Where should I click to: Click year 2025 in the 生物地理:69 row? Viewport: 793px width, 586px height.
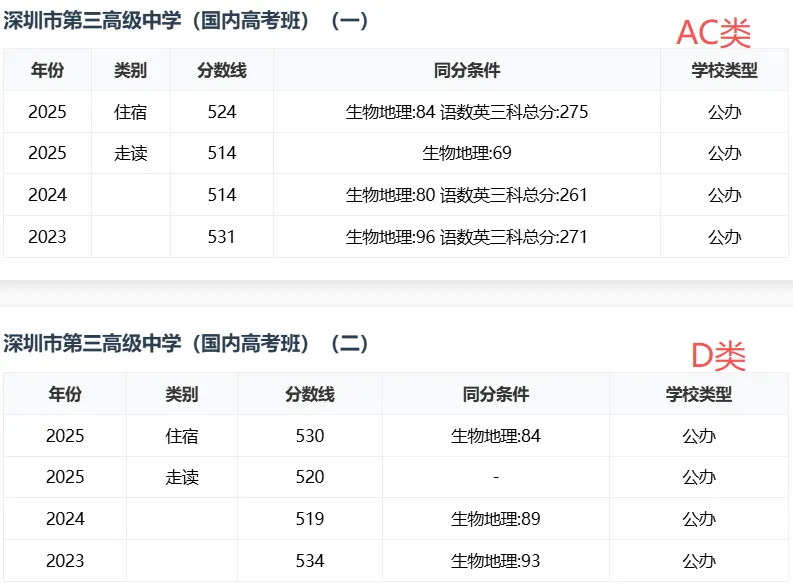pyautogui.click(x=48, y=153)
